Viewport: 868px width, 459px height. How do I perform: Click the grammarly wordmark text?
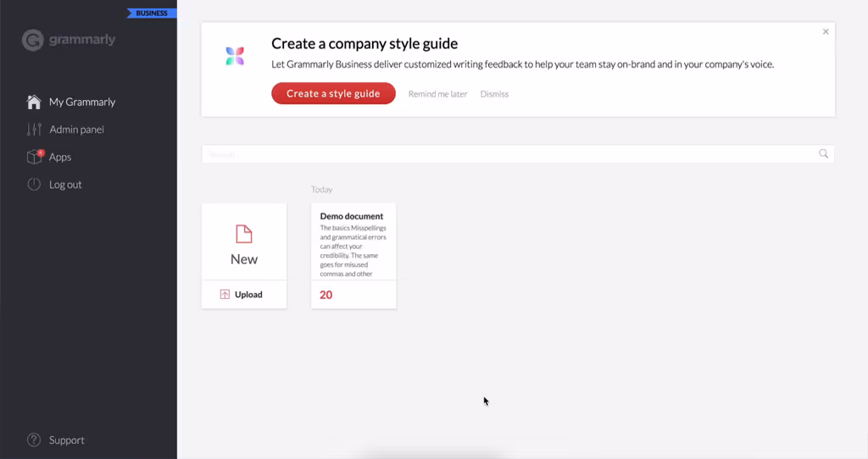click(x=82, y=39)
